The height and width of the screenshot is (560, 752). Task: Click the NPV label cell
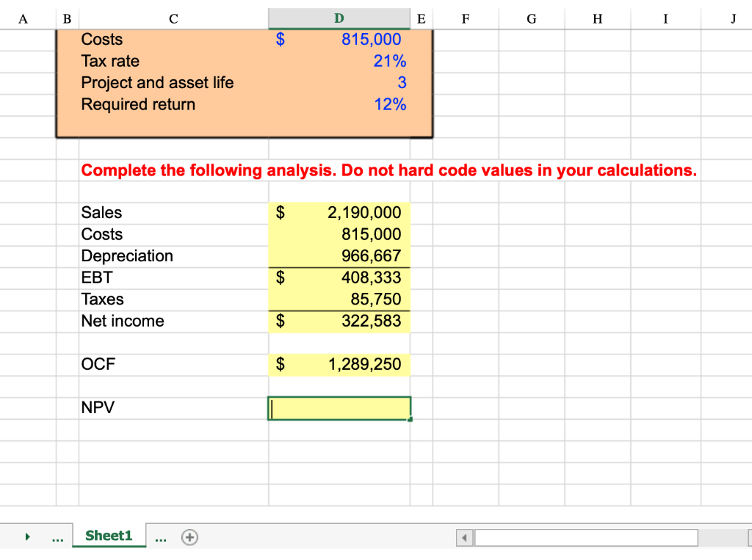click(173, 408)
